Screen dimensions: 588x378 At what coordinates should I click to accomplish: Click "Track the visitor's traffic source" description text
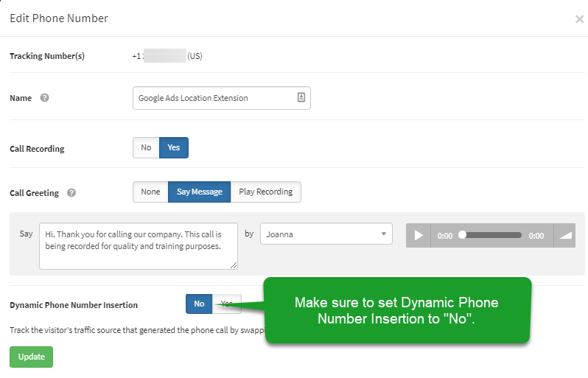(x=137, y=330)
